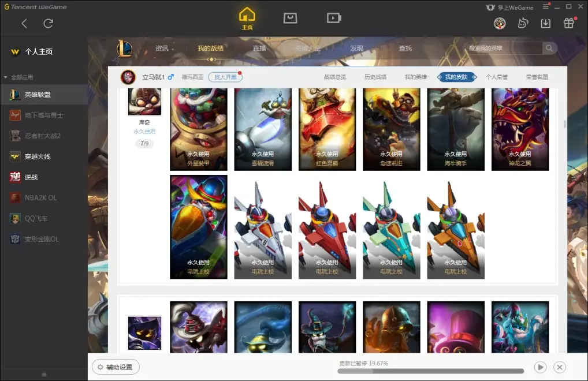Open the white 电玩上校 chroma card
Screen dimensions: 588x381
263,227
